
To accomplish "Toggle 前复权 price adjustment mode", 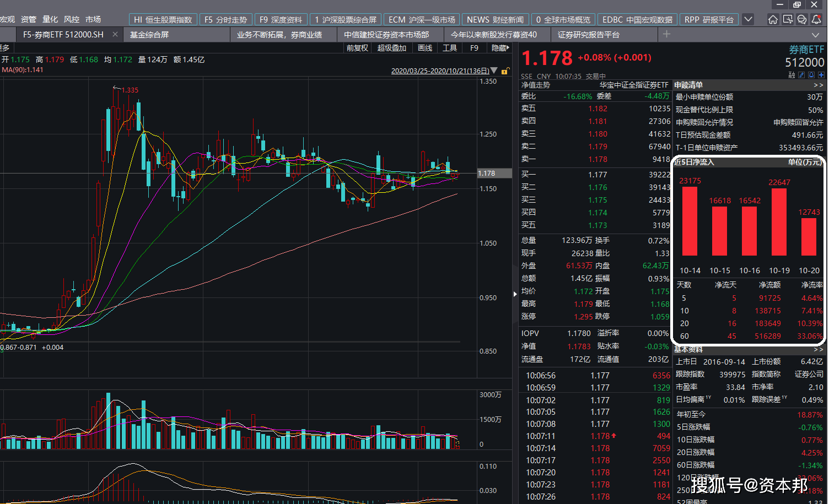I will pyautogui.click(x=357, y=48).
